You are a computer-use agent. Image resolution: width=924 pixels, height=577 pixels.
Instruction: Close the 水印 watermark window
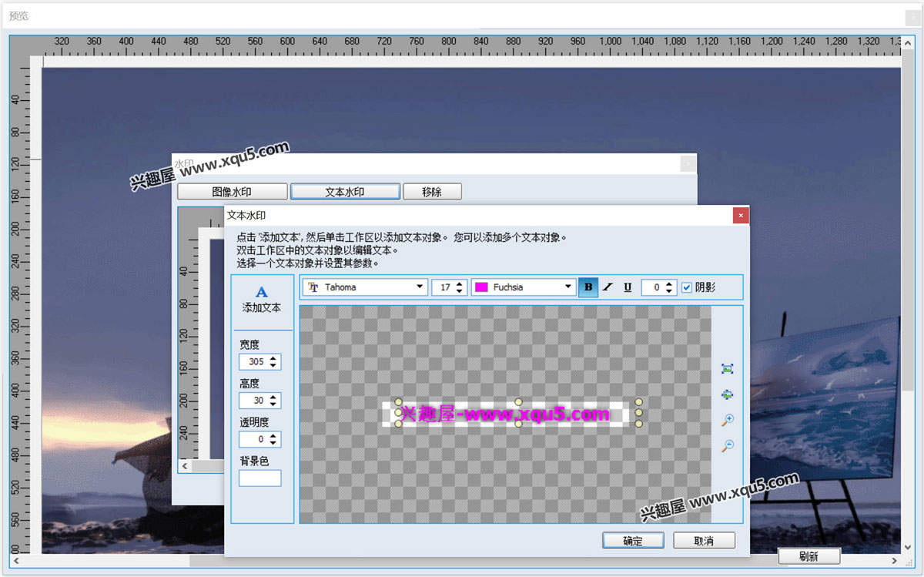click(x=688, y=164)
